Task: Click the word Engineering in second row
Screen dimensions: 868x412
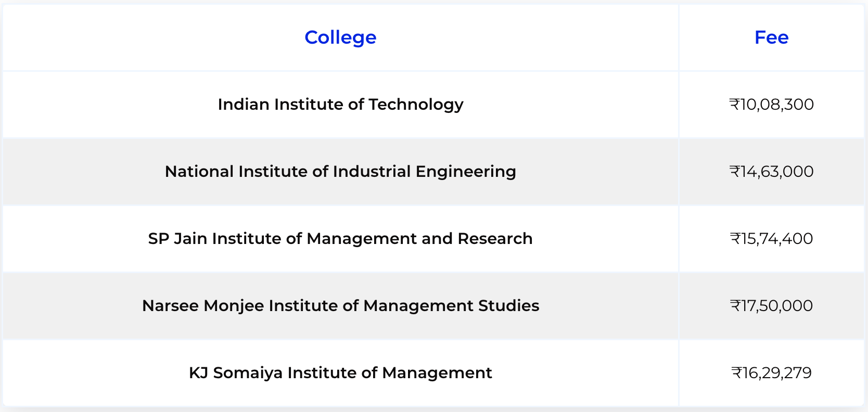Action: 466,172
